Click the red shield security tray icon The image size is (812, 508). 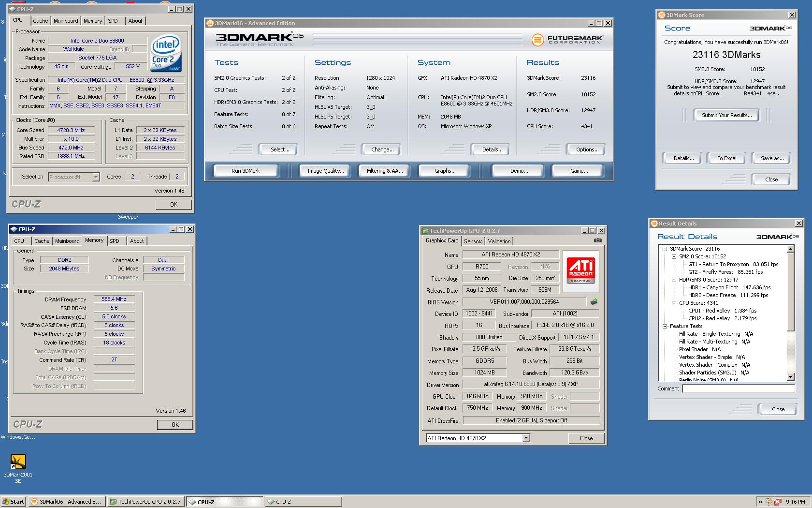pyautogui.click(x=777, y=502)
